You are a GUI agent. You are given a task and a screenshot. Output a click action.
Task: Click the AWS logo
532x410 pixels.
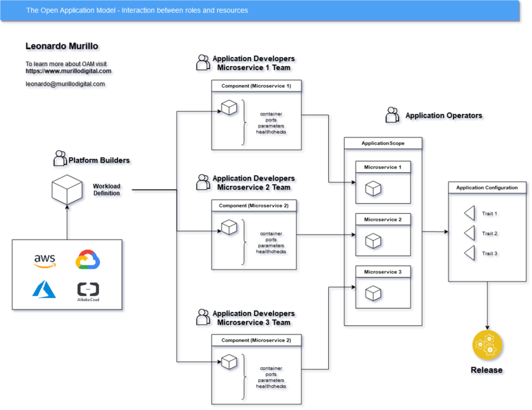(x=45, y=261)
